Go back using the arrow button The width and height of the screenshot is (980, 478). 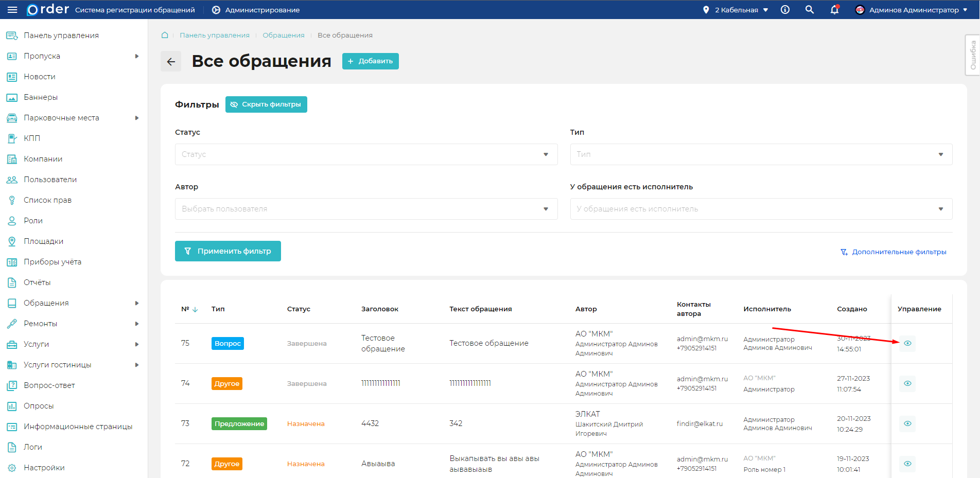[x=171, y=61]
